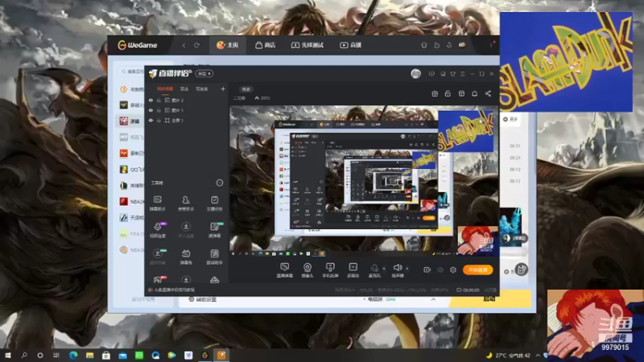
Task: Mute the speaker in bottom bar
Action: [x=397, y=270]
